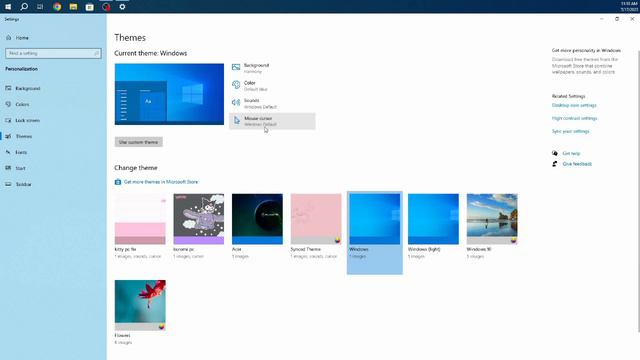640x360 pixels.
Task: Click Get help link
Action: click(x=571, y=153)
